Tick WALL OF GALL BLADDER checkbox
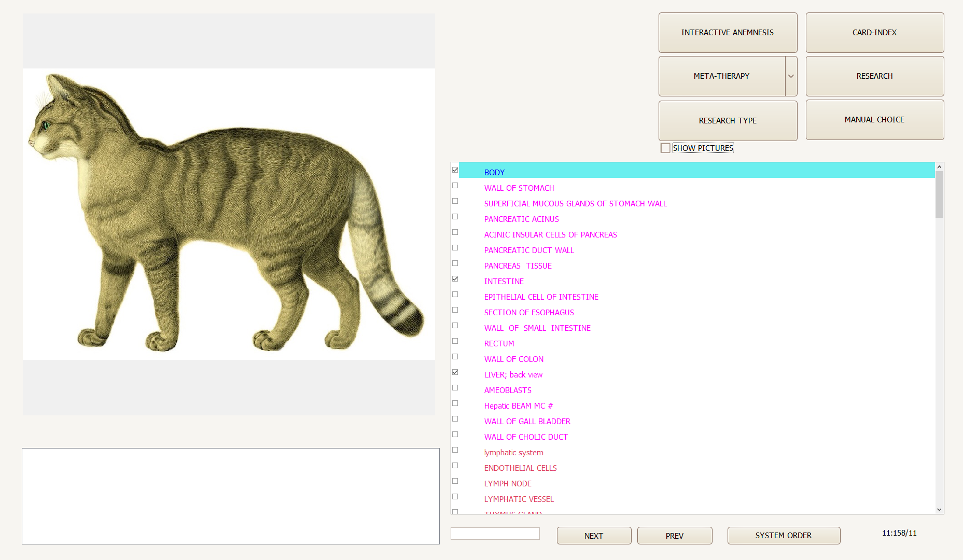Screen dimensions: 963x560 [455, 419]
